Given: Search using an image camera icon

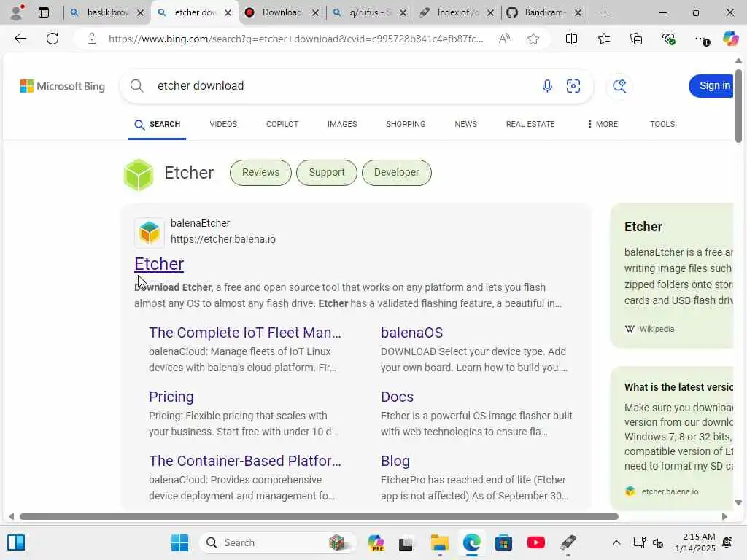Looking at the screenshot, I should (573, 86).
